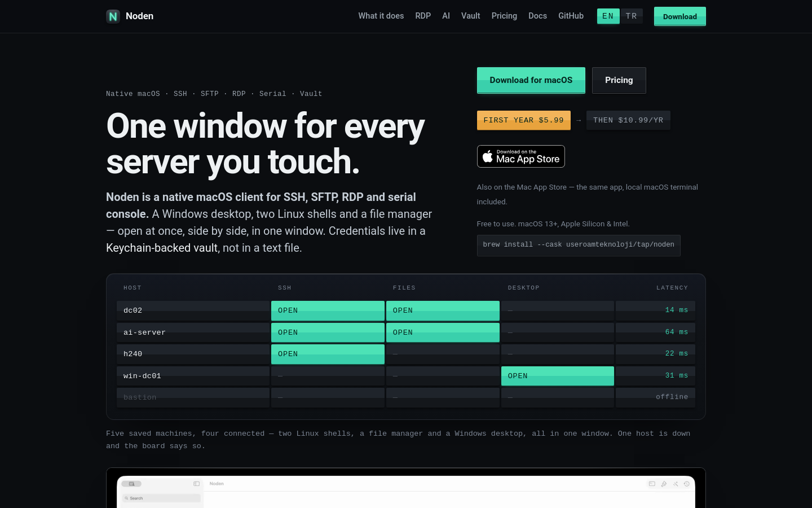Click the Noden brand name
Screen dimensions: 812x508
(139, 16)
